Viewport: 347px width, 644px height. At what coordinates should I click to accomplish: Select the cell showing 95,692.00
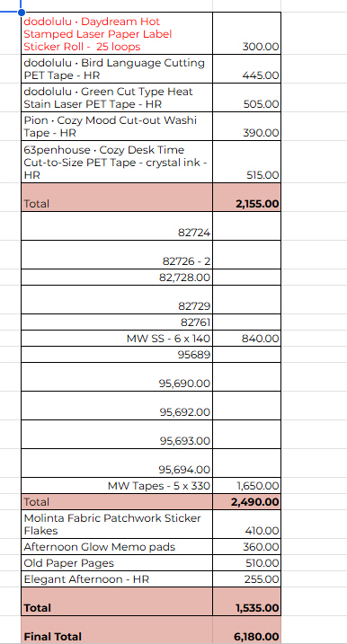click(117, 405)
